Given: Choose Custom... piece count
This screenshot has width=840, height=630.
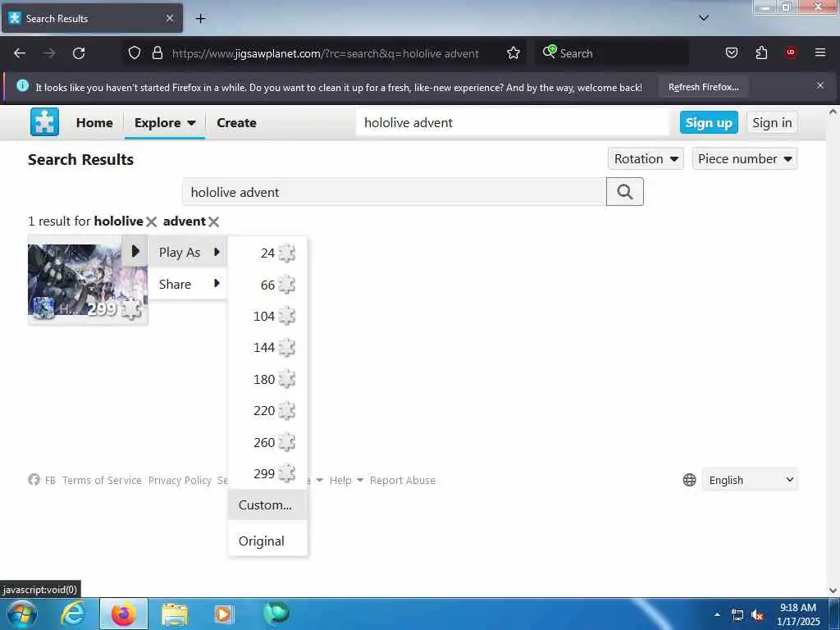Looking at the screenshot, I should [x=268, y=504].
